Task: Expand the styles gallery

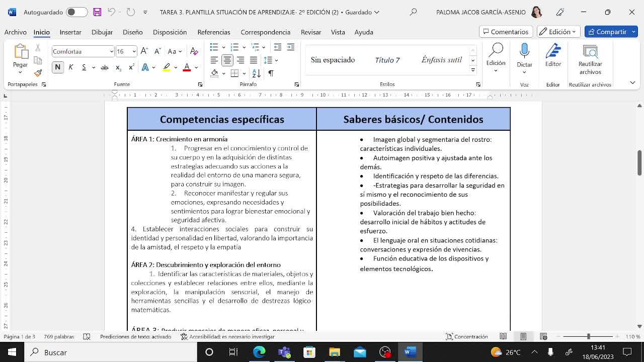Action: coord(473,70)
